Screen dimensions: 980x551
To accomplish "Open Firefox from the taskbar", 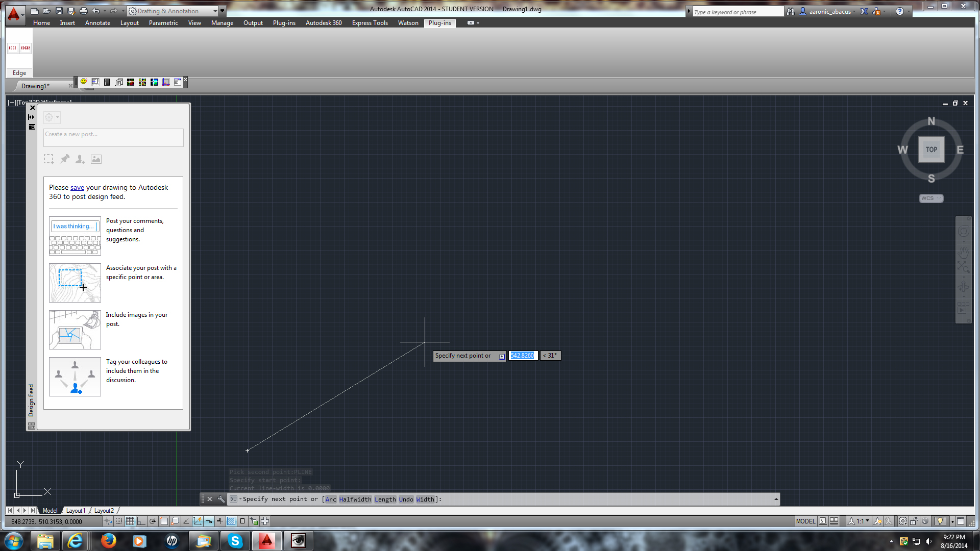I will click(x=108, y=541).
